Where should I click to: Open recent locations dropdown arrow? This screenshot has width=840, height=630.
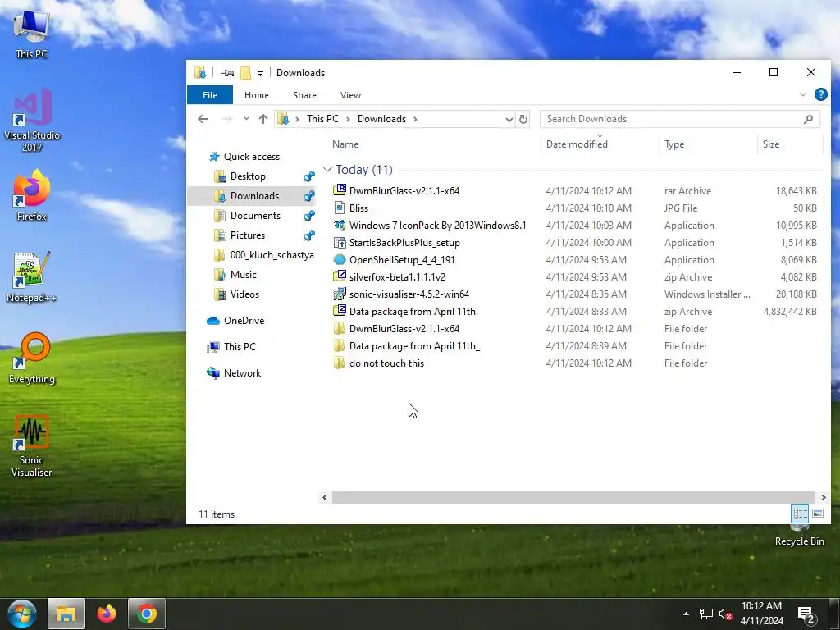pyautogui.click(x=246, y=119)
